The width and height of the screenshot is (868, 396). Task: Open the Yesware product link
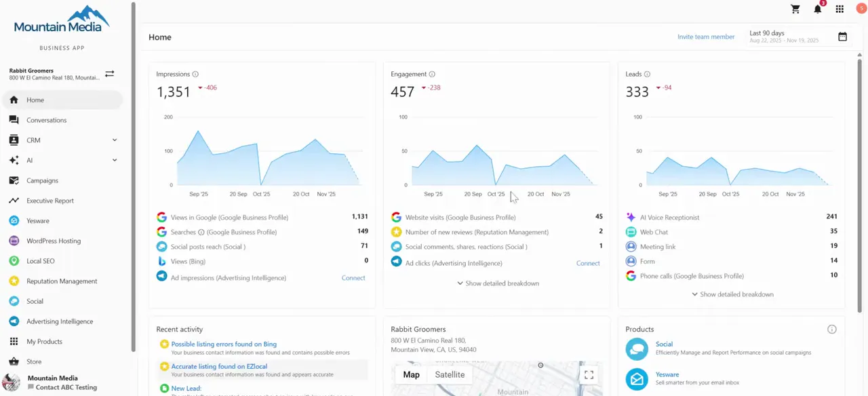coord(667,374)
